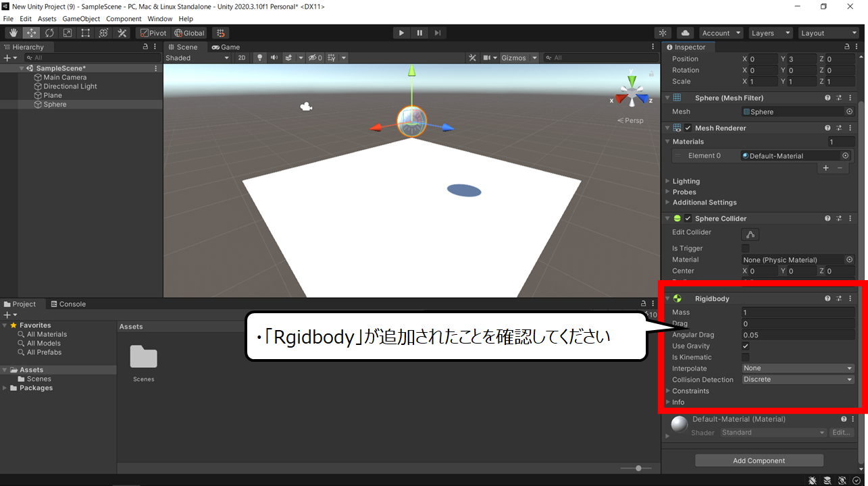Image resolution: width=868 pixels, height=486 pixels.
Task: Collapse SampleScene in Hierarchy
Action: [x=22, y=68]
